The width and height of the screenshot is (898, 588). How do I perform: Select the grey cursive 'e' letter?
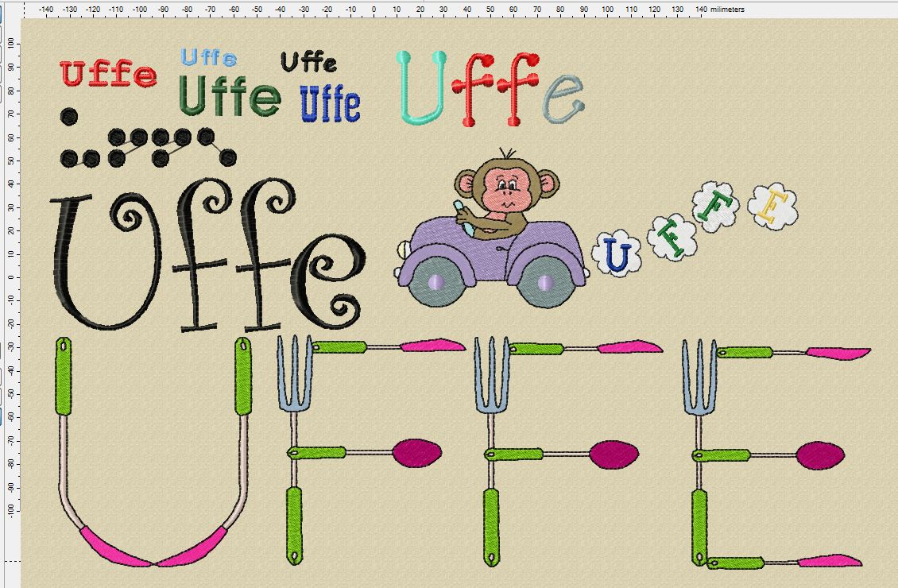(564, 99)
